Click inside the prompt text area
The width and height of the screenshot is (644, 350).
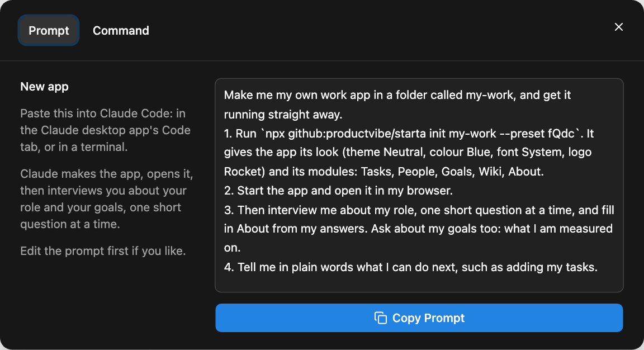coord(419,185)
